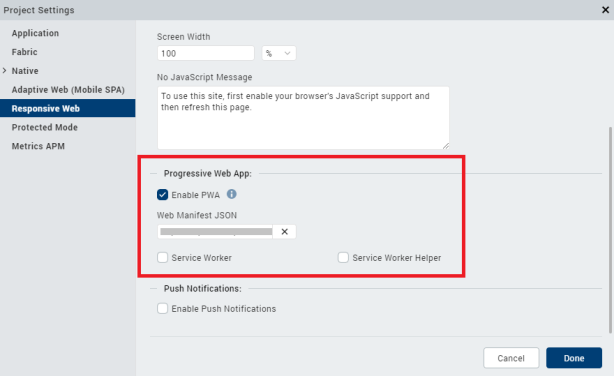Go to Adaptive Web (Mobile SPA)
Viewport: 614px width, 376px height.
(x=68, y=90)
